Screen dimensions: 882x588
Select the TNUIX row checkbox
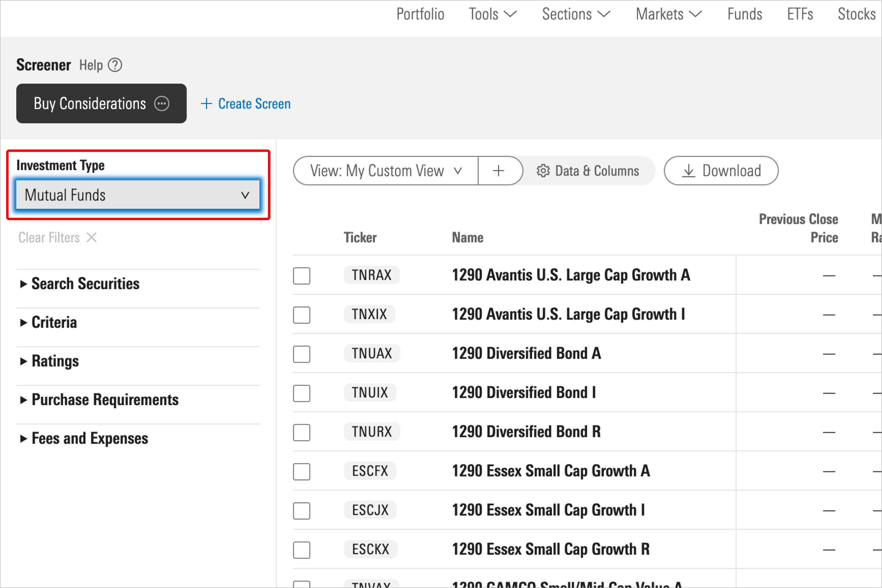point(301,393)
